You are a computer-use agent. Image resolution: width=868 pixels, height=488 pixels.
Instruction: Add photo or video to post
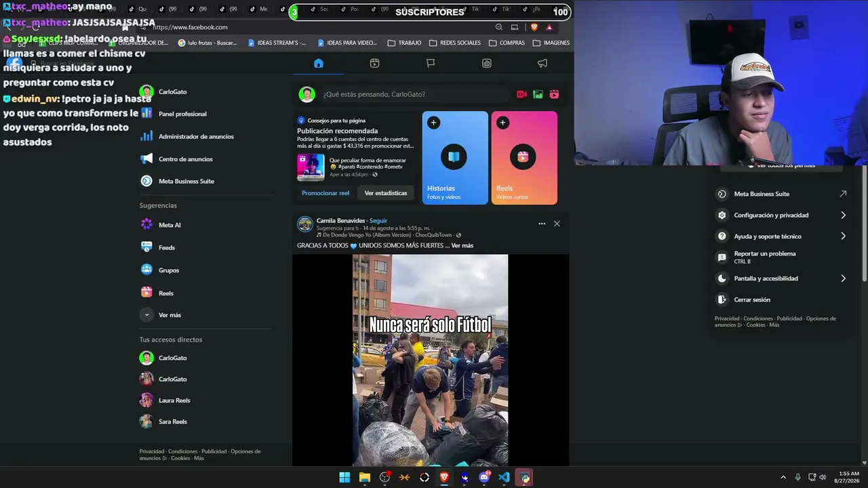click(x=538, y=94)
